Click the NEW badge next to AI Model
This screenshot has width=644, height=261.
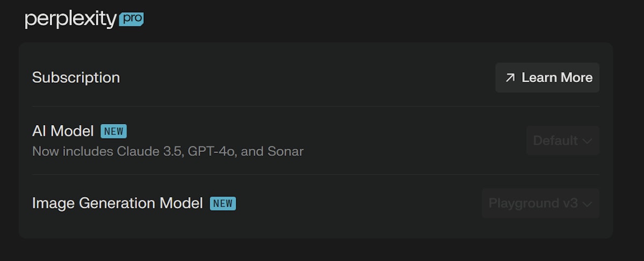[113, 131]
